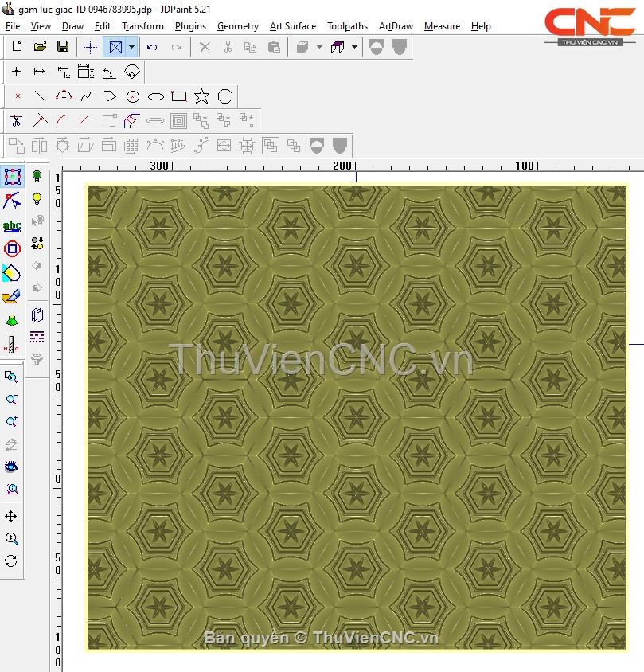Click the rotate view circular arrows icon
This screenshot has height=672, width=644.
pyautogui.click(x=10, y=561)
